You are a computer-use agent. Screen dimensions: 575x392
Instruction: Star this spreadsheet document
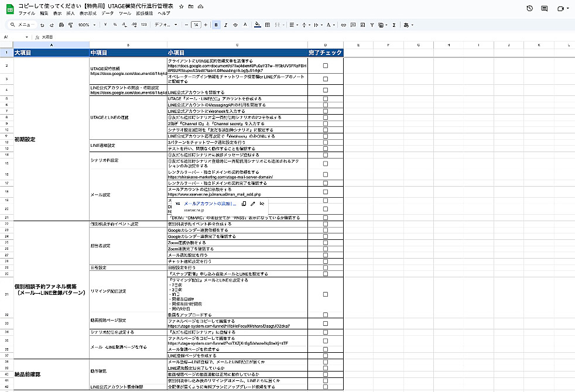(x=181, y=6)
